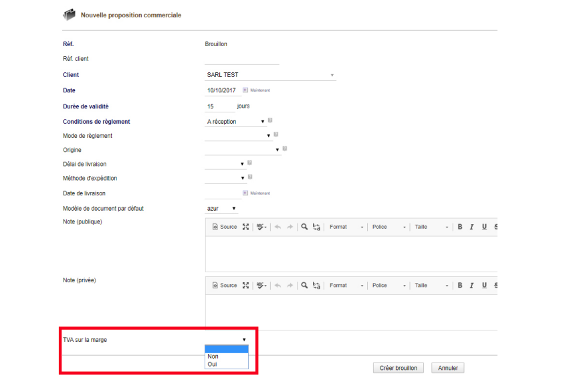This screenshot has height=392, width=567.
Task: Click help icon beside Méthode d'expédition
Action: (250, 177)
